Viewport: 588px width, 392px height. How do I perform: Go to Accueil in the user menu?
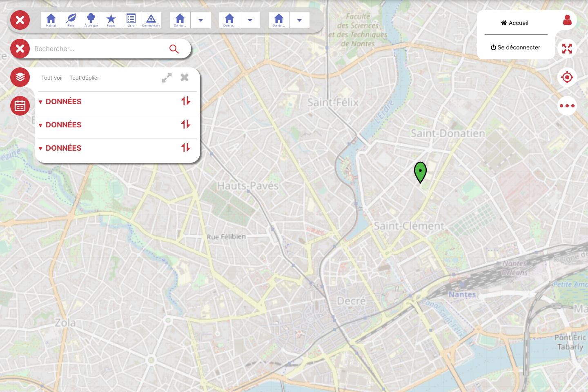515,23
